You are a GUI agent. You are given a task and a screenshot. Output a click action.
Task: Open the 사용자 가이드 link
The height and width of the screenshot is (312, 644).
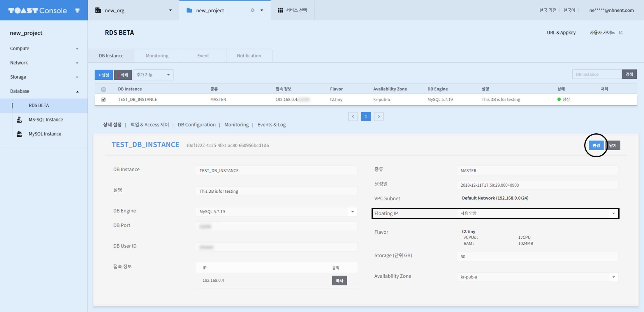[x=602, y=32]
